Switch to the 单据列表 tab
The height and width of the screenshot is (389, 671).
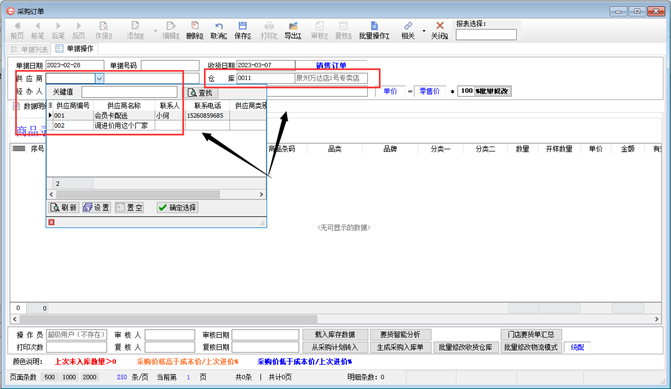click(x=30, y=49)
